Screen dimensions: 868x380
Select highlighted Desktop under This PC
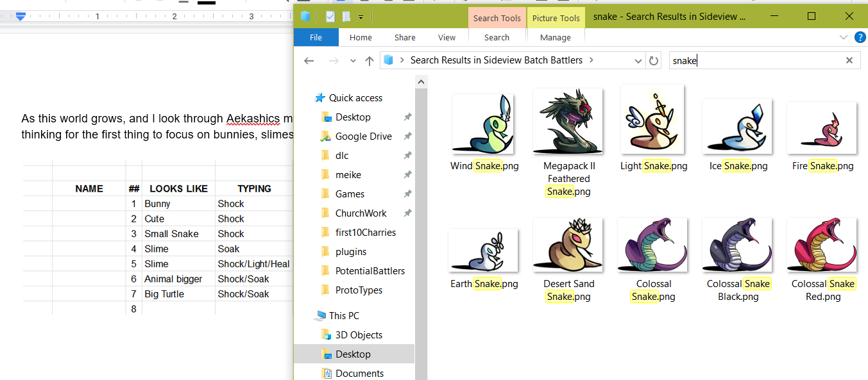(354, 354)
